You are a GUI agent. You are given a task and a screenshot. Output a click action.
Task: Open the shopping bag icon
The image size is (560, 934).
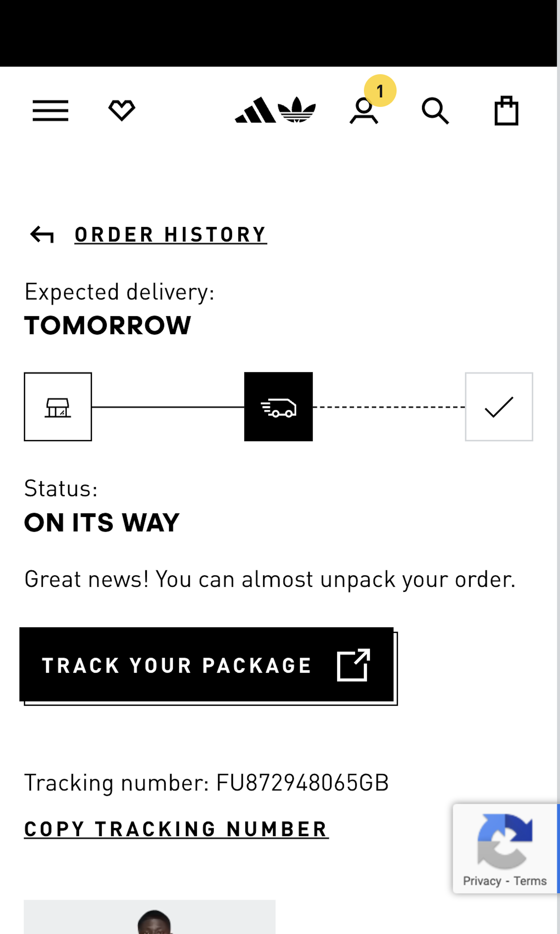coord(506,111)
